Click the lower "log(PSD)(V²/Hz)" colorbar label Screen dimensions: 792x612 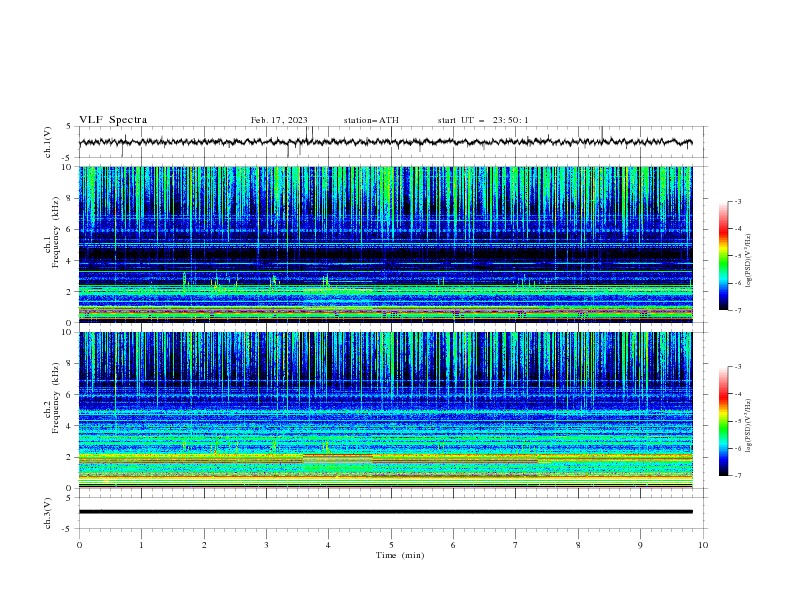point(749,426)
